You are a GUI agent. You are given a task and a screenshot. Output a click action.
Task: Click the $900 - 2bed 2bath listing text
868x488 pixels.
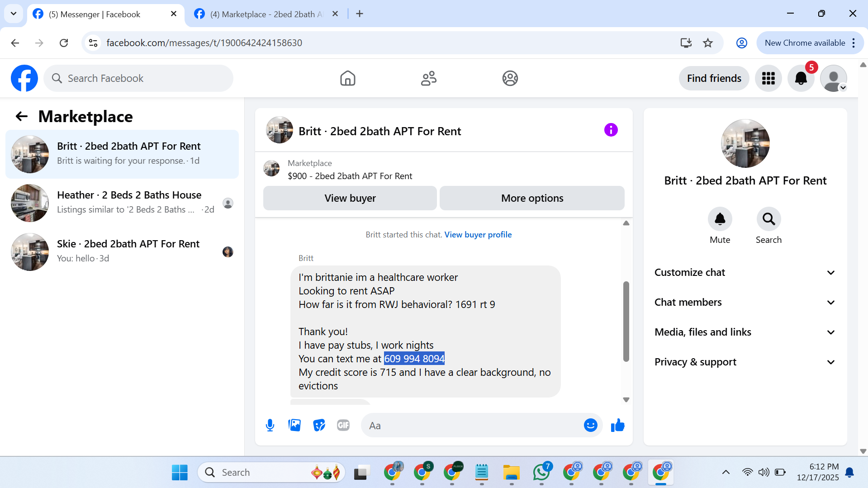350,176
